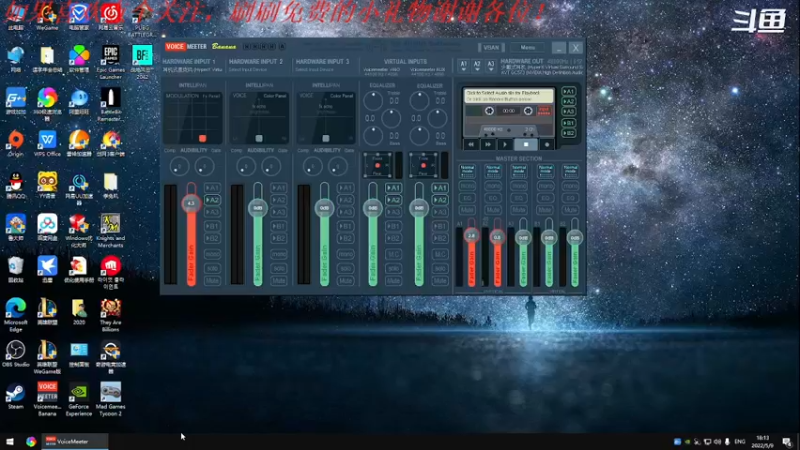Open the OBS Studio desktop shortcut
This screenshot has width=800, height=450.
click(16, 354)
